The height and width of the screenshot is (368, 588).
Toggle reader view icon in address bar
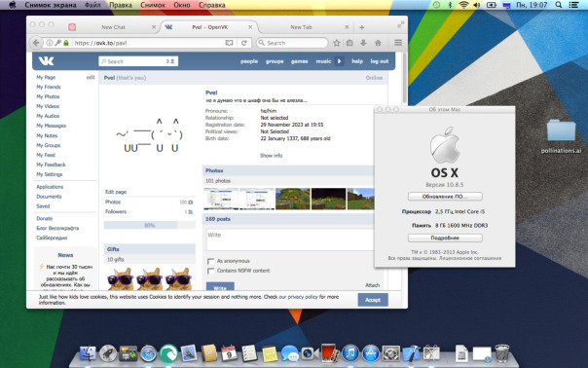229,43
